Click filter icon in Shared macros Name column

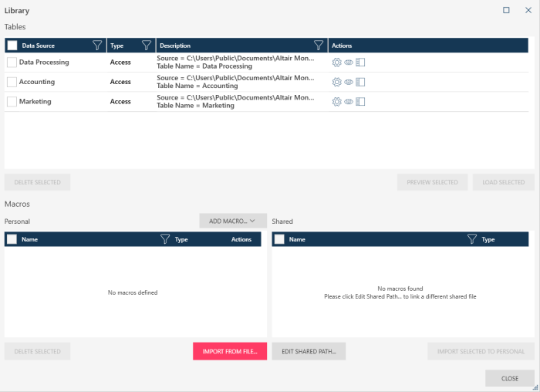(471, 240)
